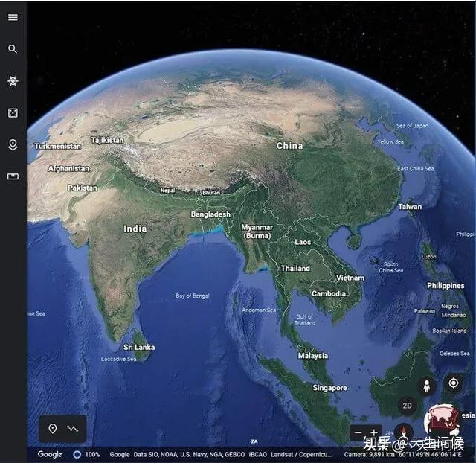The image size is (476, 463).
Task: Click the Luzon island label
Action: [x=428, y=257]
